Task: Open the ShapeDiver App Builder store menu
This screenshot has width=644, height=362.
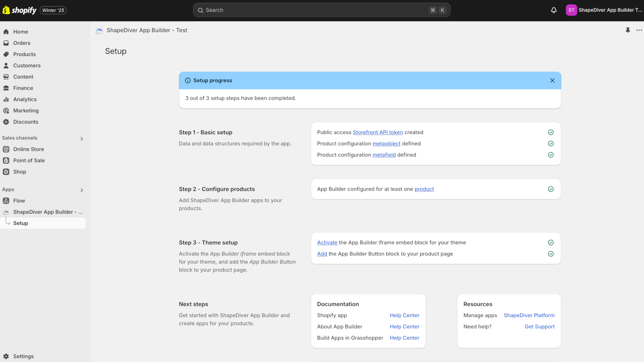Action: pos(604,10)
